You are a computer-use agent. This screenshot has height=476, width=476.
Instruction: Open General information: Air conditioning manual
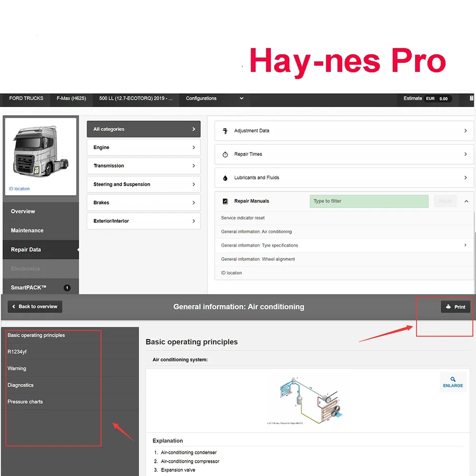click(x=345, y=232)
